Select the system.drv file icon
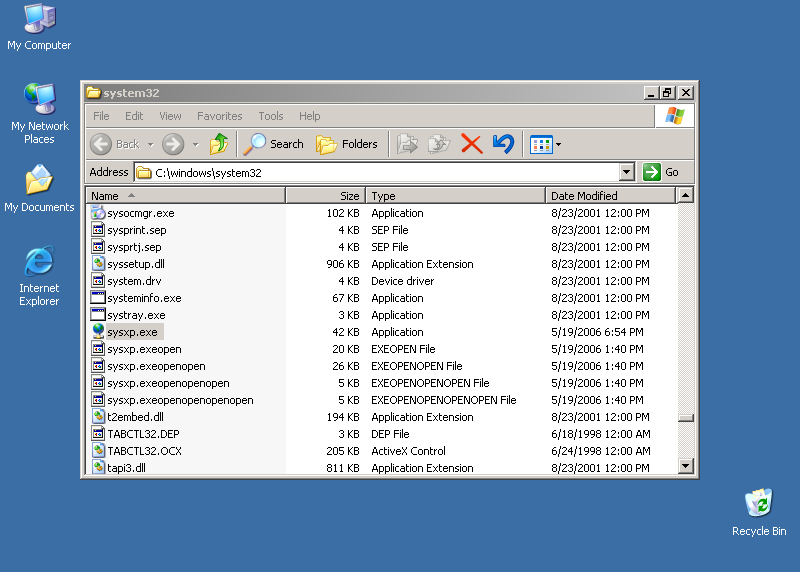800x572 pixels. coord(98,281)
